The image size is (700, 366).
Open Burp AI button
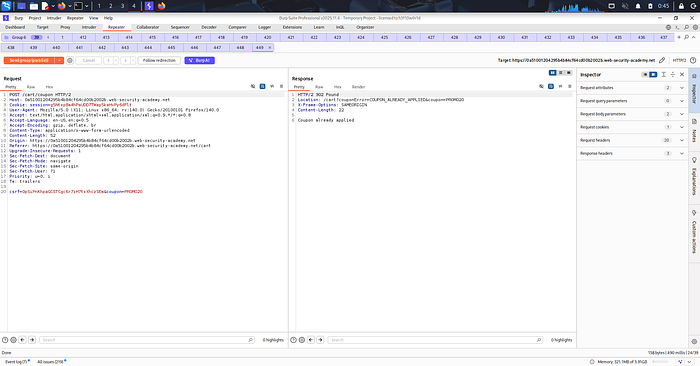pyautogui.click(x=200, y=60)
